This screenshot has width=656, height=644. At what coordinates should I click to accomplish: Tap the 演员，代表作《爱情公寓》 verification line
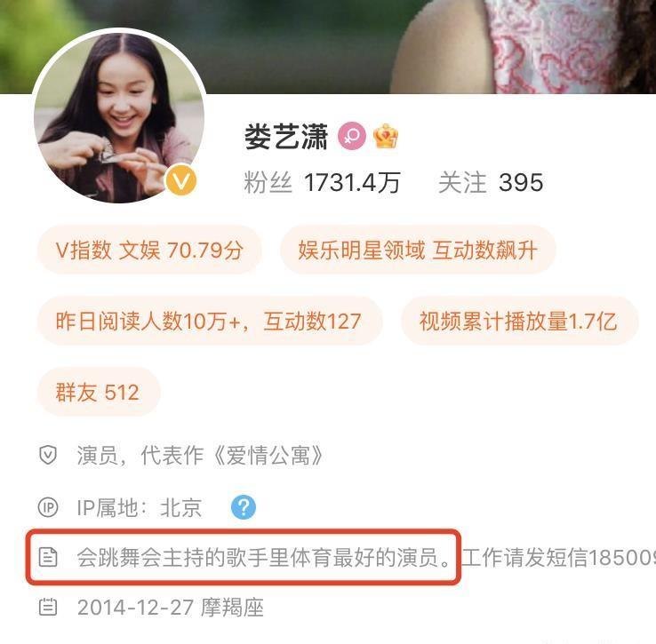[x=200, y=456]
